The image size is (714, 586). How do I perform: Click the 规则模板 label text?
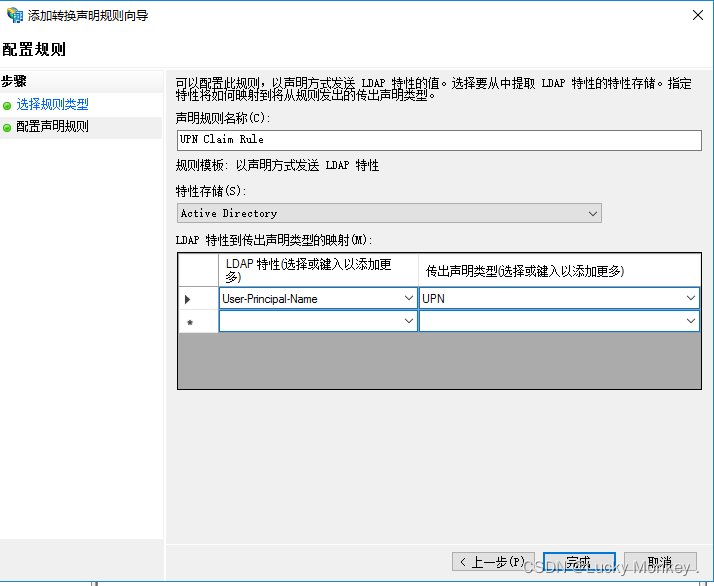point(277,165)
